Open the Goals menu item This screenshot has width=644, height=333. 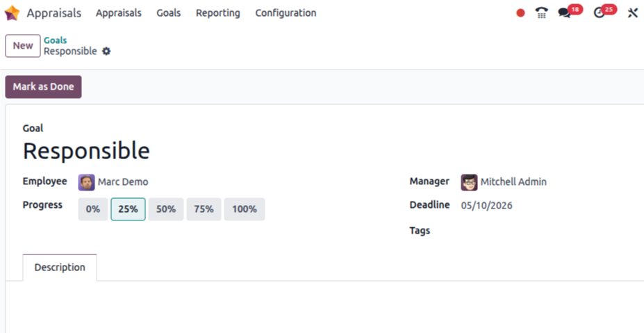[x=168, y=13]
